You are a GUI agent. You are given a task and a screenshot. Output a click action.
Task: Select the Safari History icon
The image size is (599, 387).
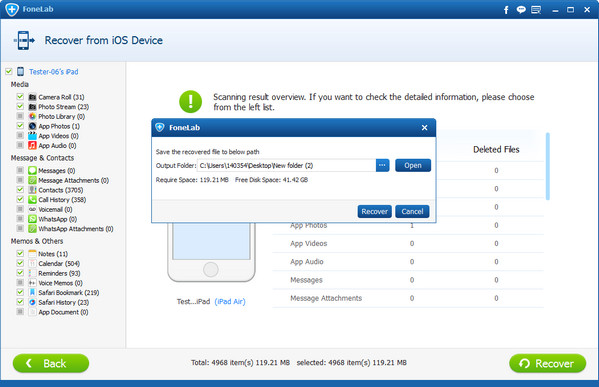click(x=32, y=302)
